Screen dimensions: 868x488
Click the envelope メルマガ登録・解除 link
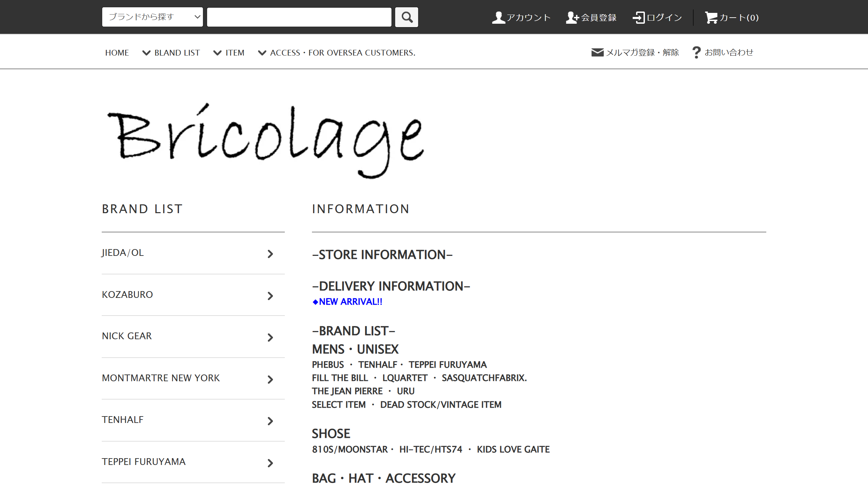coord(635,53)
